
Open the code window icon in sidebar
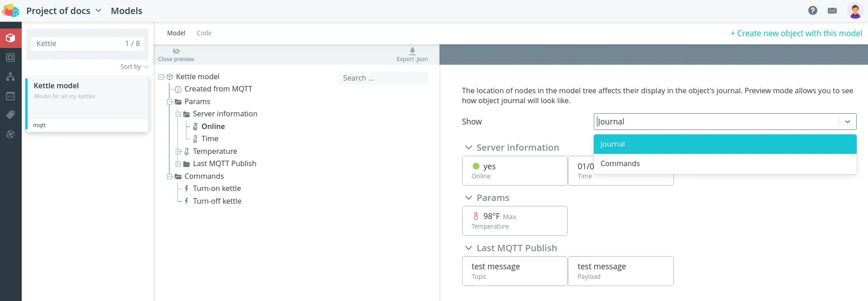[10, 96]
